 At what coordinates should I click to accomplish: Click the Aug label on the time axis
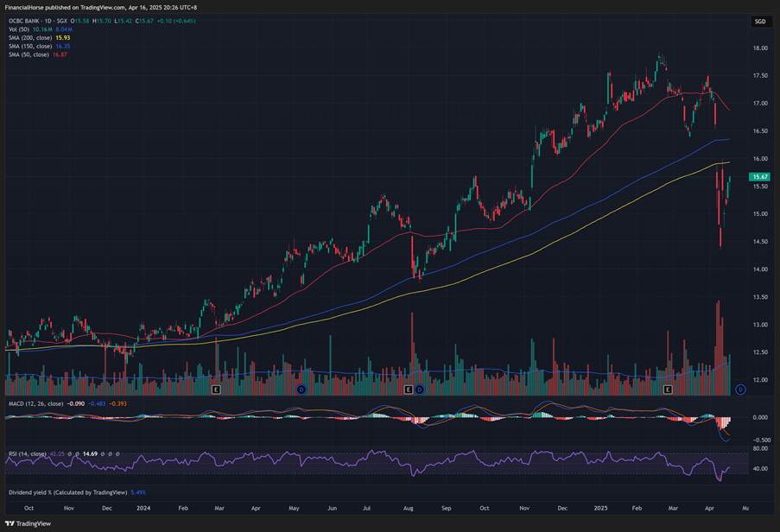click(409, 508)
